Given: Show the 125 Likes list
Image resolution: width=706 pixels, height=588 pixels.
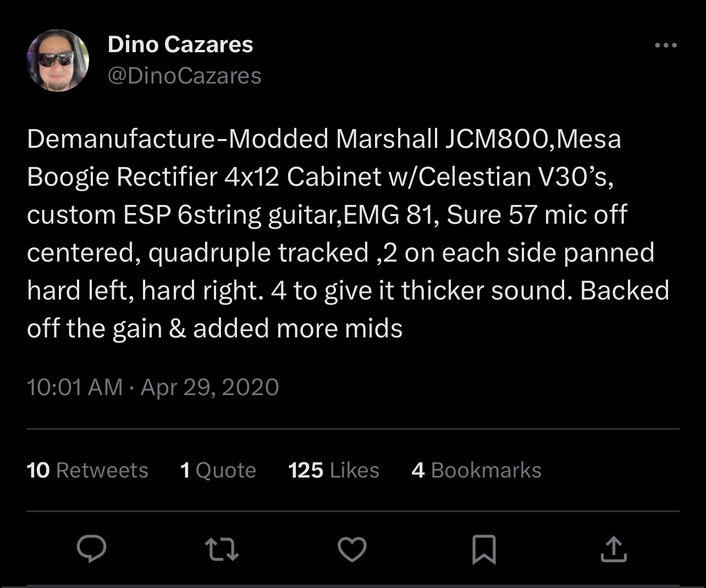Looking at the screenshot, I should (x=334, y=470).
